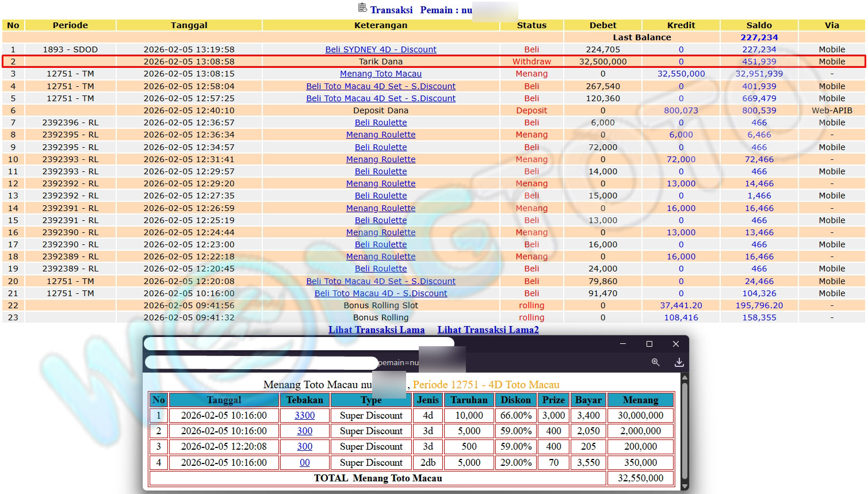Click the popup scrollbar down arrow
The width and height of the screenshot is (868, 494).
point(685,486)
